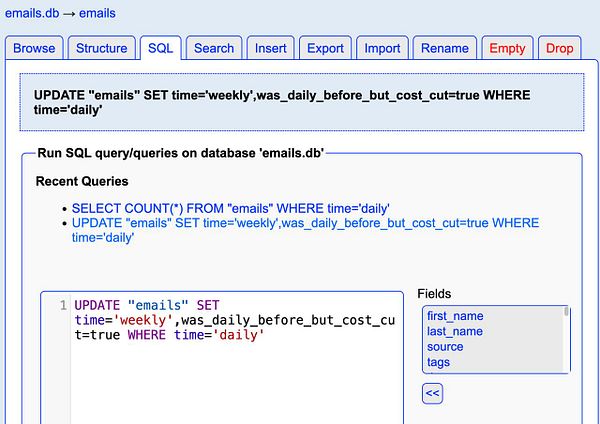The height and width of the screenshot is (424, 600).
Task: Switch to the Structure tab
Action: [x=101, y=48]
